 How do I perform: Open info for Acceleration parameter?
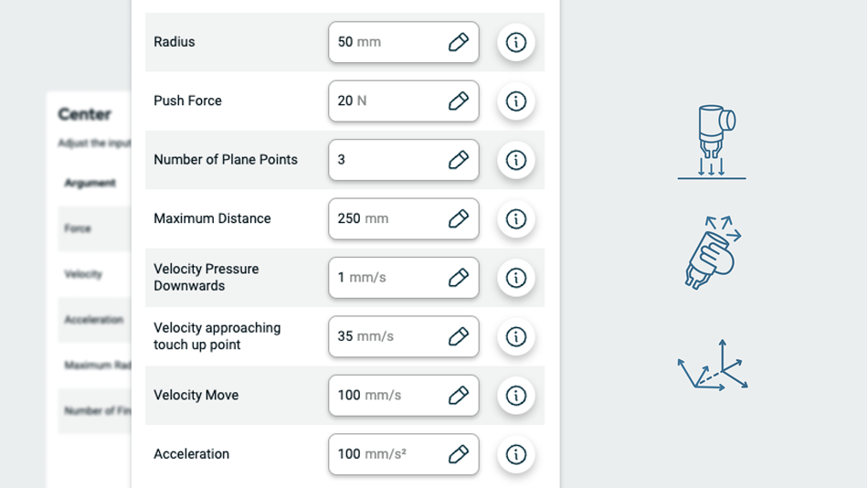click(516, 454)
